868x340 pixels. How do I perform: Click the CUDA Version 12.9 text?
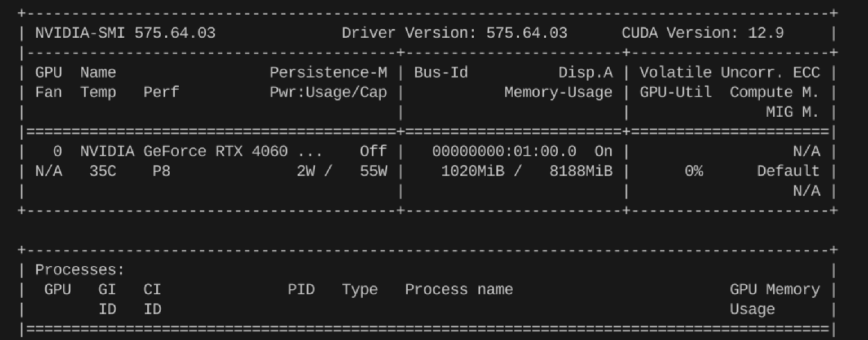(702, 33)
